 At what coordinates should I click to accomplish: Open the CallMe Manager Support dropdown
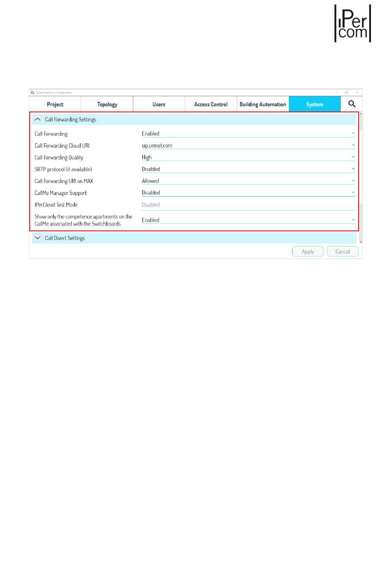[353, 192]
